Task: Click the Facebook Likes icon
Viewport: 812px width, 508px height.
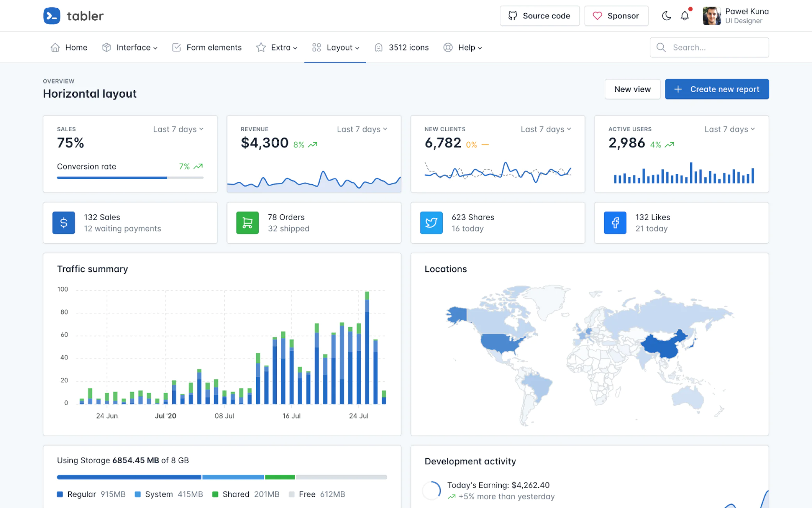Action: tap(615, 223)
